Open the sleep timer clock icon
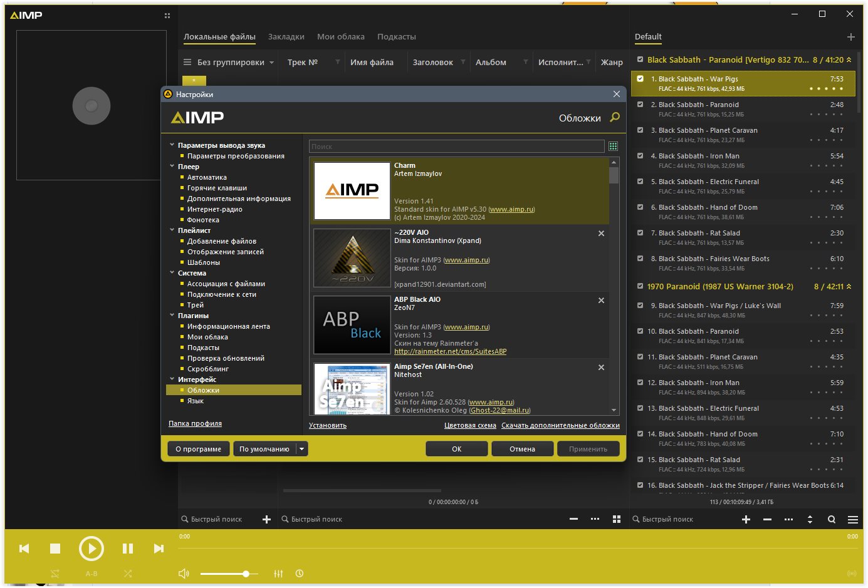Viewport: 868px width, 588px height. tap(300, 574)
